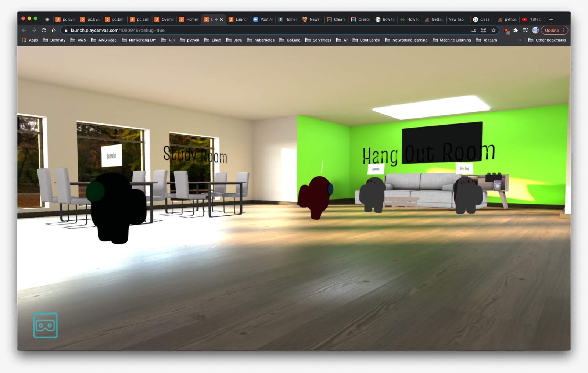Enter VR mode with the headset icon

[x=45, y=325]
